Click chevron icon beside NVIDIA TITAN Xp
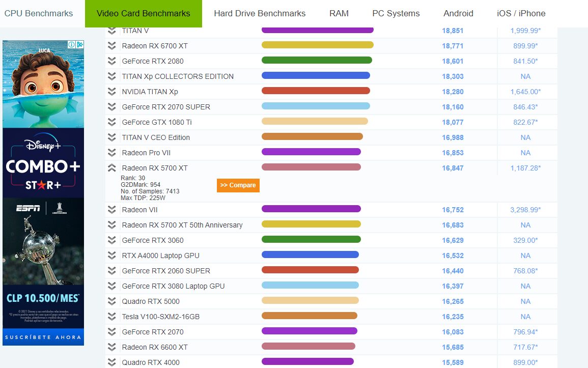 pos(112,92)
